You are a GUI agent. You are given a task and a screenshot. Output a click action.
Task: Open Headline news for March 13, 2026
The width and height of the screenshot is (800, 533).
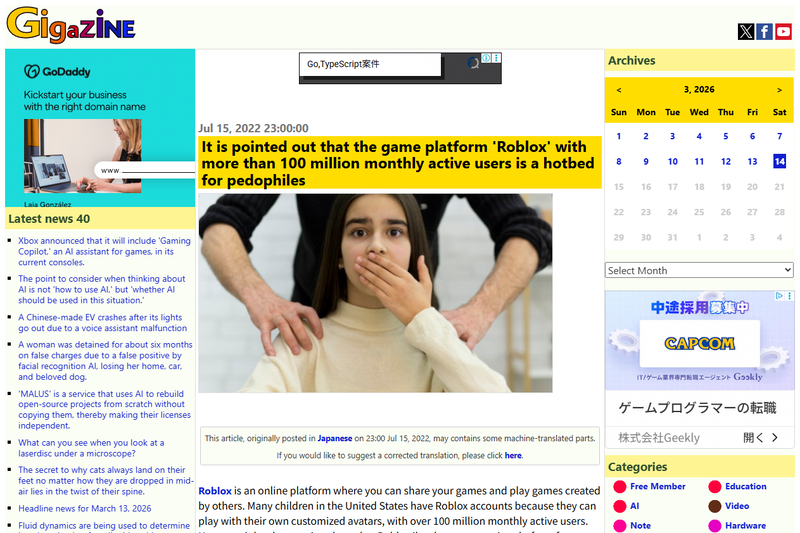coord(85,509)
